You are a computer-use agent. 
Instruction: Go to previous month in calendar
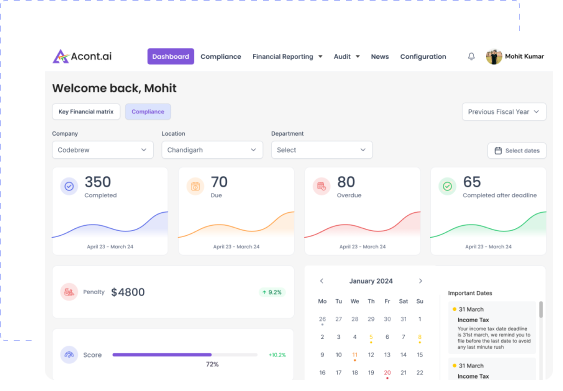coord(322,281)
